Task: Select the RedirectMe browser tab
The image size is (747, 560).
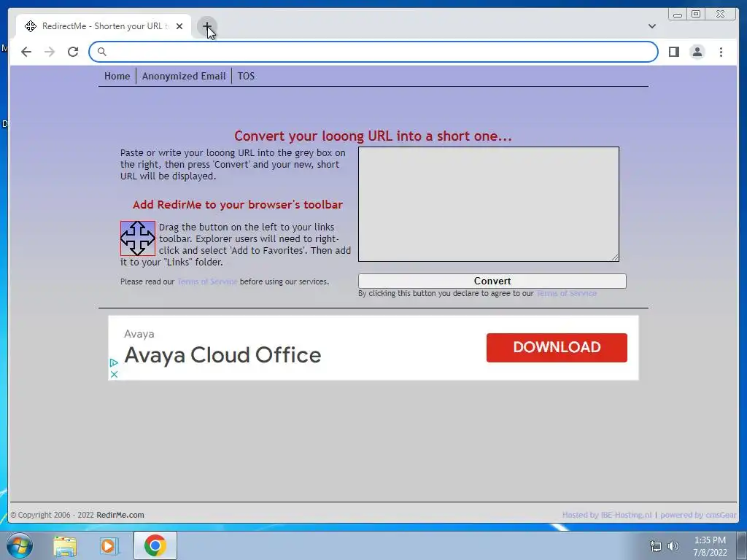Action: click(104, 26)
